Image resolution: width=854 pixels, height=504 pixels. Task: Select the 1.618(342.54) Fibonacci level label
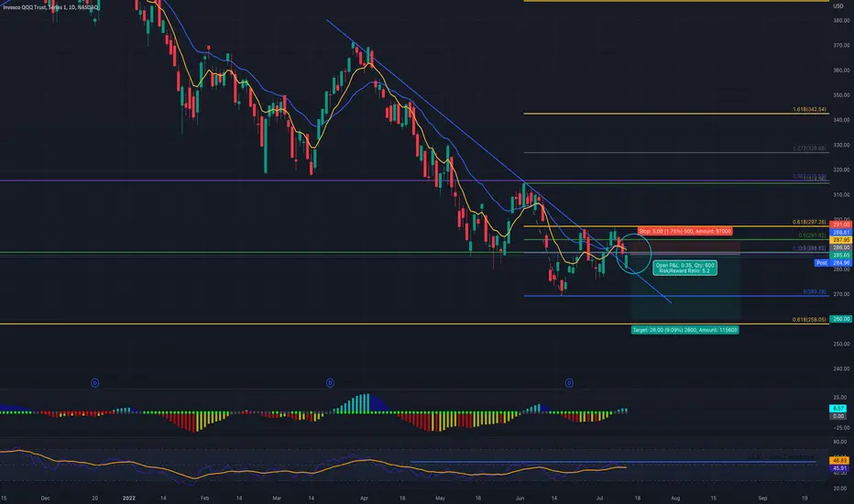point(809,110)
